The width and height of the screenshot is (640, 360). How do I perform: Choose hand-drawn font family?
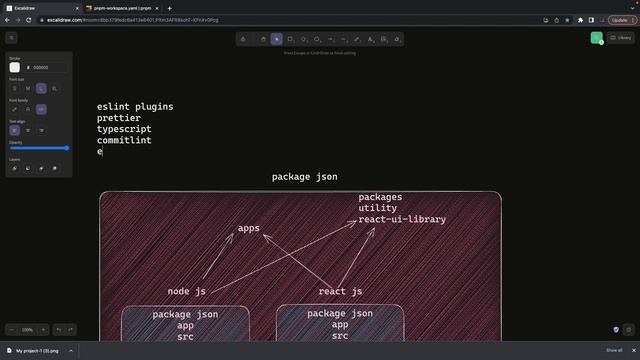(15, 109)
